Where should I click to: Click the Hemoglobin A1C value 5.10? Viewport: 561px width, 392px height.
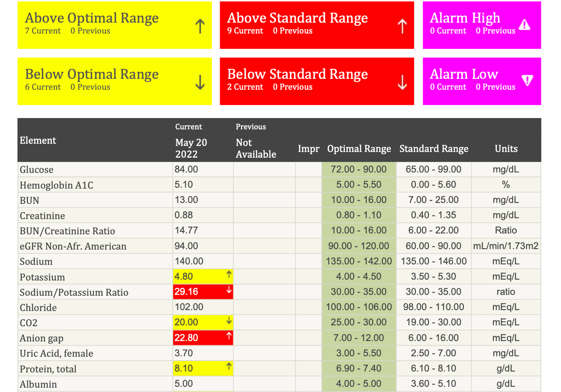coord(184,184)
